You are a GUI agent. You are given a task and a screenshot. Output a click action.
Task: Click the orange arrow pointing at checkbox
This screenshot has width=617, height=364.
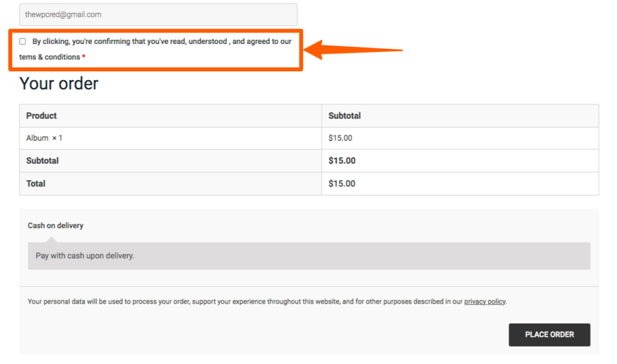tap(353, 50)
